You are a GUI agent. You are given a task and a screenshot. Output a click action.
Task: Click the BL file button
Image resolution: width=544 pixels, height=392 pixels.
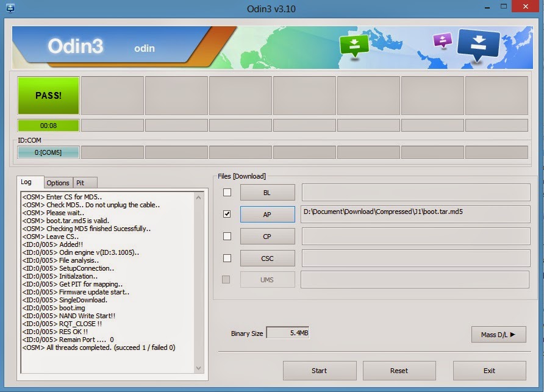(268, 193)
